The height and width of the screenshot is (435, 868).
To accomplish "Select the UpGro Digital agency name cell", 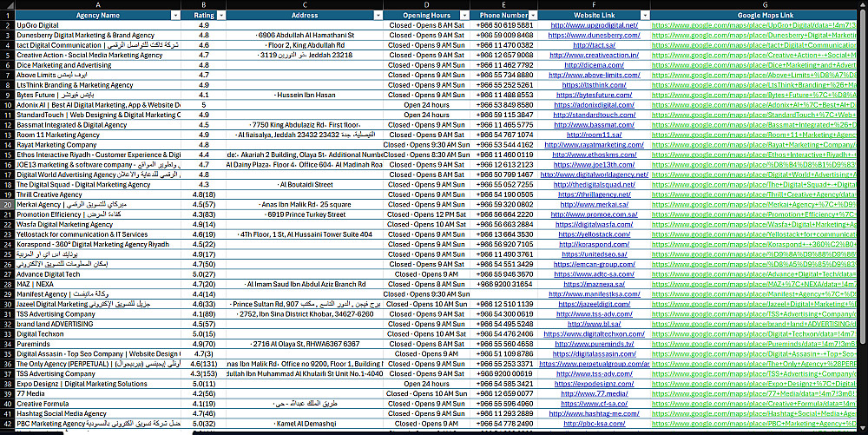I will pyautogui.click(x=98, y=25).
